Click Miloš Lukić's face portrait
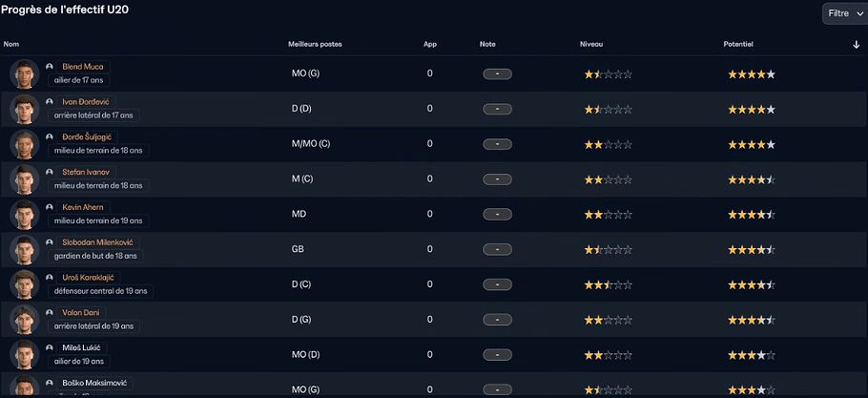868x398 pixels. click(x=25, y=355)
